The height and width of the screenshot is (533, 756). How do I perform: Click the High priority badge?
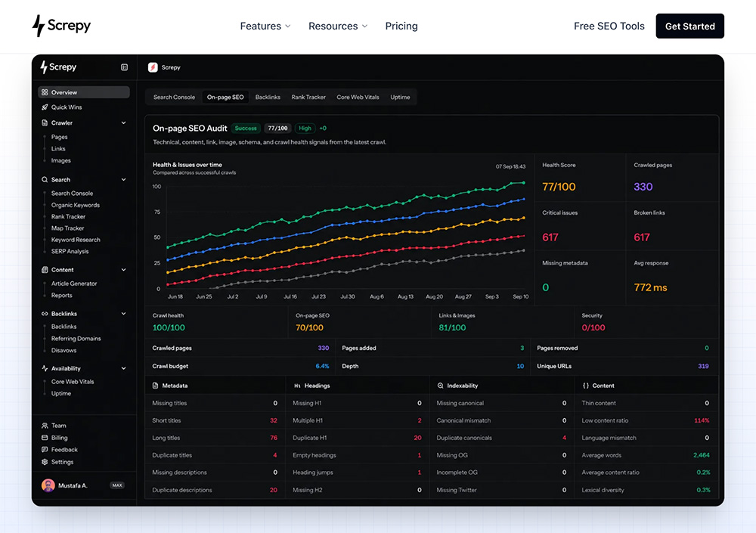point(305,129)
